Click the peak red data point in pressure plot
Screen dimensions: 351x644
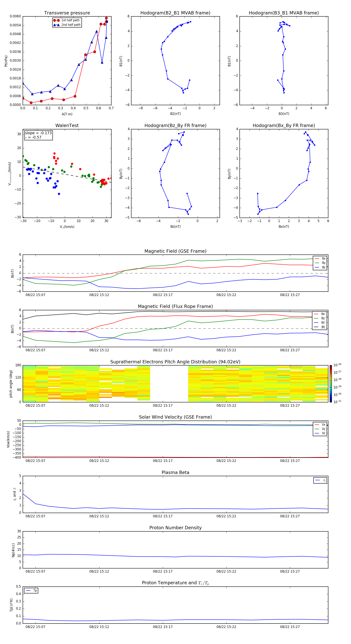tap(106, 18)
